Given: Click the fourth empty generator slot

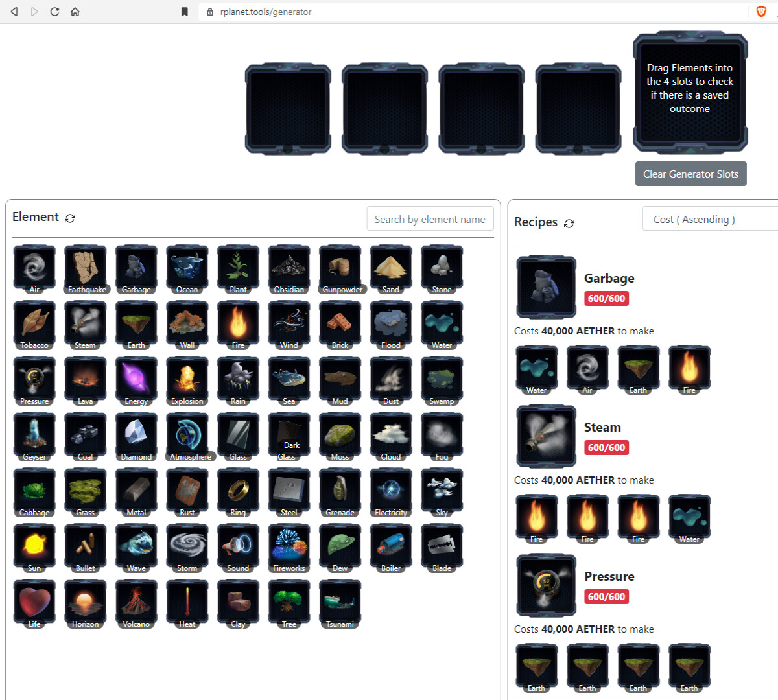Looking at the screenshot, I should (x=578, y=109).
